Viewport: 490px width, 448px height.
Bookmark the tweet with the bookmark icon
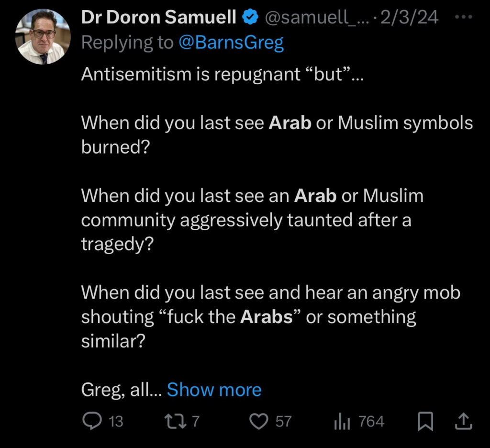(425, 421)
